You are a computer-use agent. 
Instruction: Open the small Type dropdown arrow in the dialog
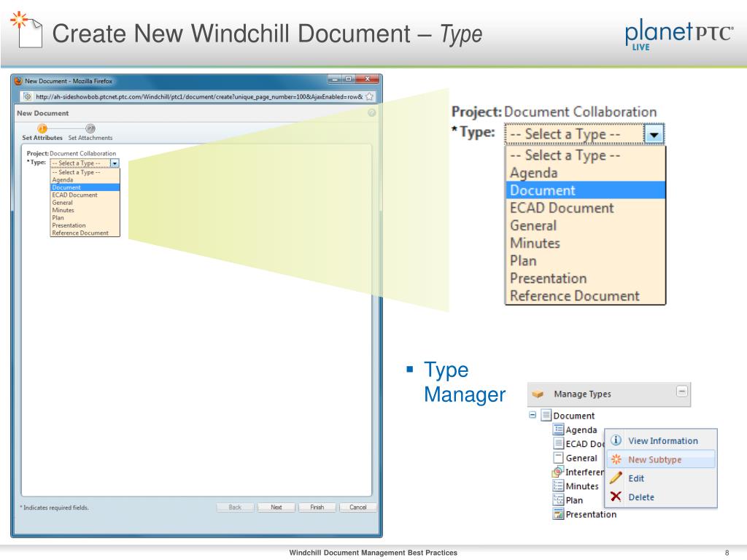point(115,163)
